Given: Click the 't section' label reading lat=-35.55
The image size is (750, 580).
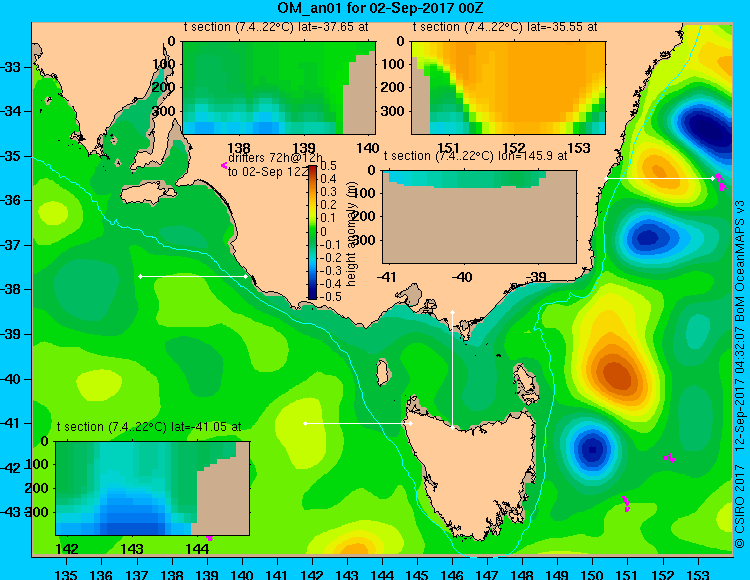Looking at the screenshot, I should [505, 27].
